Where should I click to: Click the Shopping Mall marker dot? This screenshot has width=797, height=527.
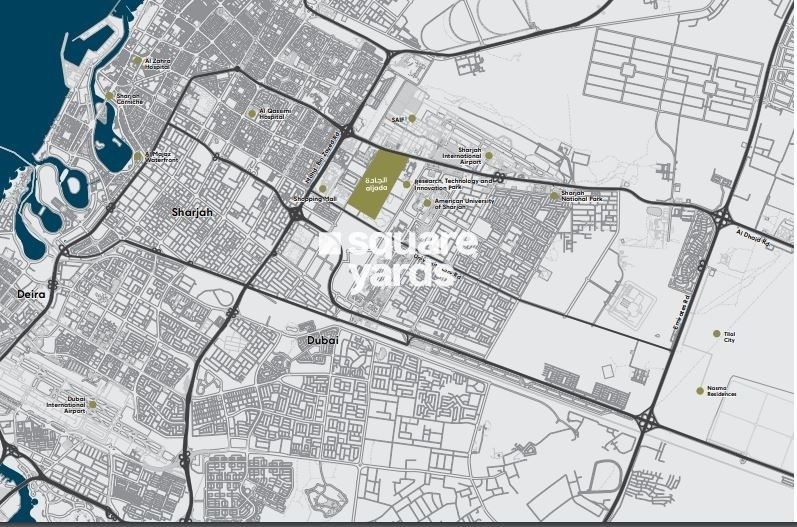pyautogui.click(x=322, y=189)
